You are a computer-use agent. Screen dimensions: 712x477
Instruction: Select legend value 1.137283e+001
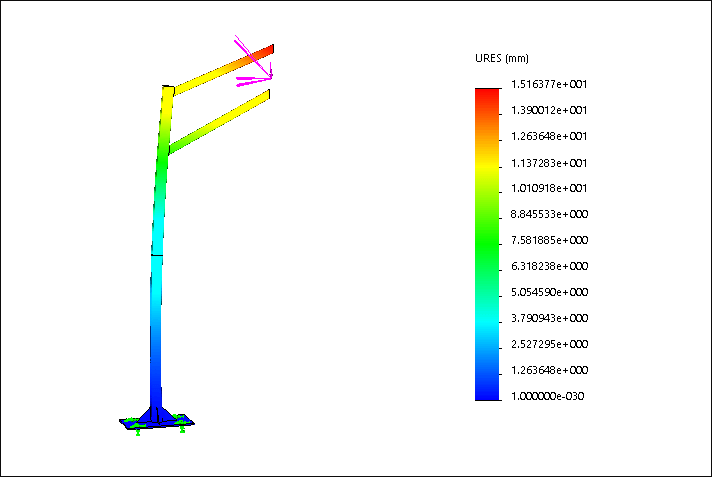(549, 163)
